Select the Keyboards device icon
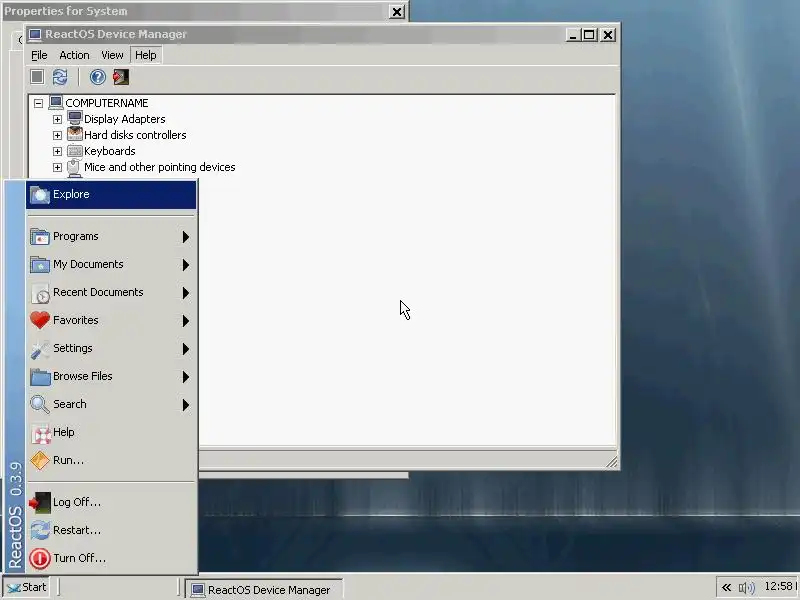 click(x=75, y=151)
